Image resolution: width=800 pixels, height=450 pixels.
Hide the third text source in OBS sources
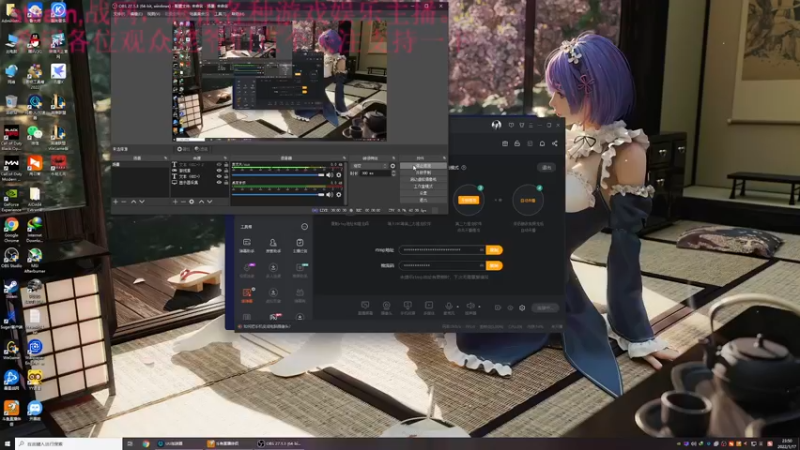219,176
